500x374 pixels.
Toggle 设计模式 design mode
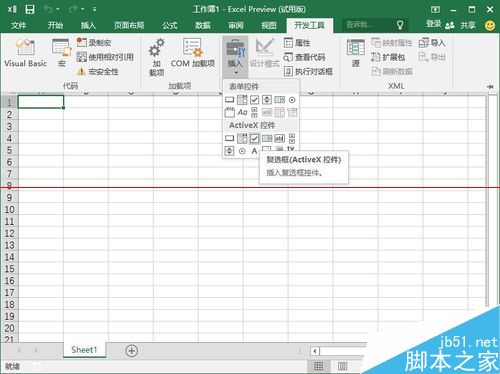coord(265,53)
